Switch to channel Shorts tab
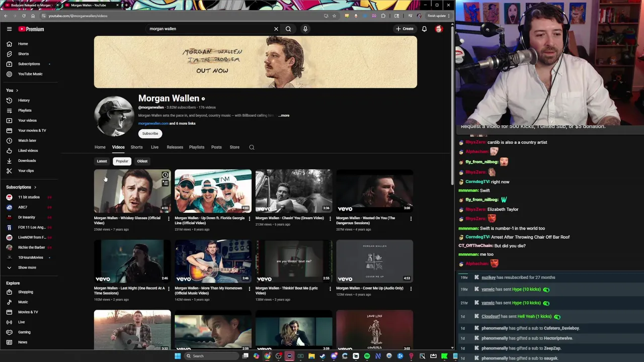The width and height of the screenshot is (644, 362). [x=136, y=147]
